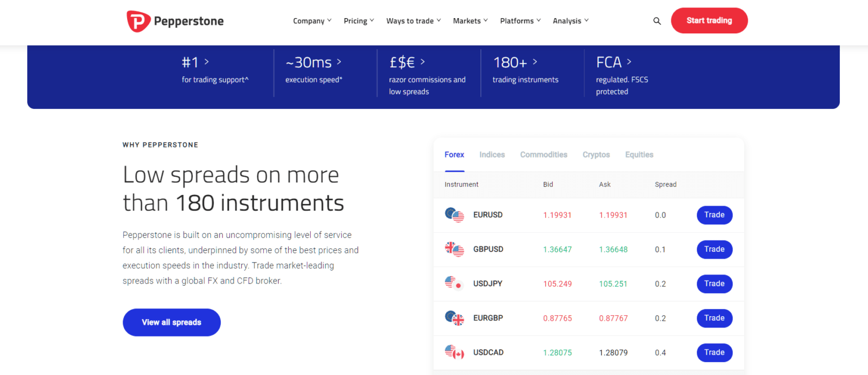Select the Cryptos tab

click(596, 154)
